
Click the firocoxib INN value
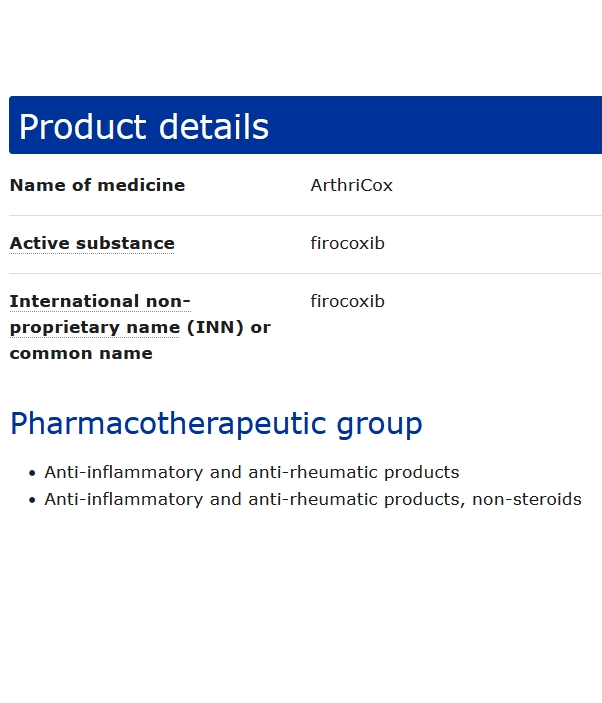347,301
